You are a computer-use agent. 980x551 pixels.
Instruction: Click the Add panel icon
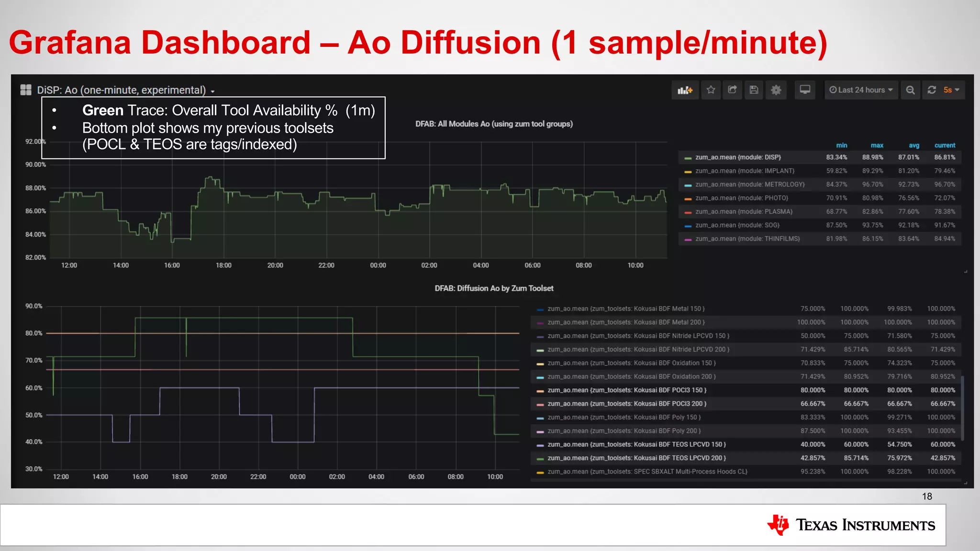tap(685, 90)
